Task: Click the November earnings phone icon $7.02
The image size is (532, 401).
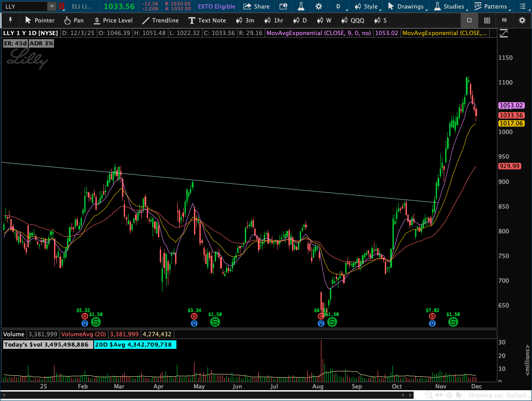Action: tap(432, 316)
